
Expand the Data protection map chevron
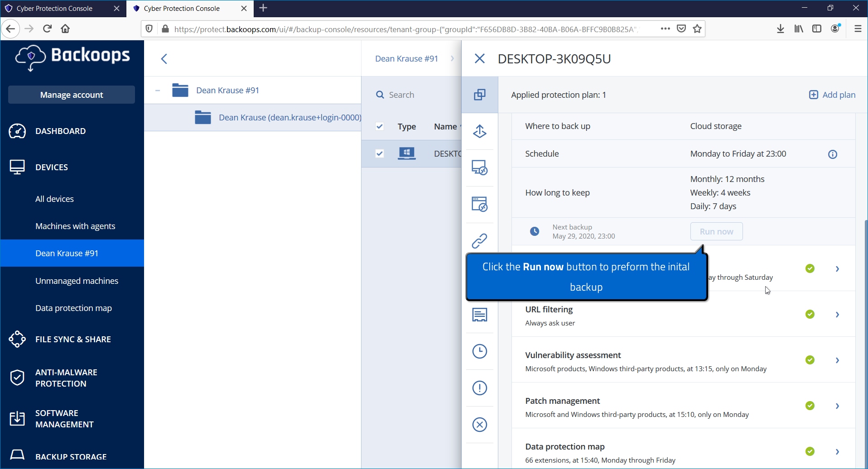[838, 452]
